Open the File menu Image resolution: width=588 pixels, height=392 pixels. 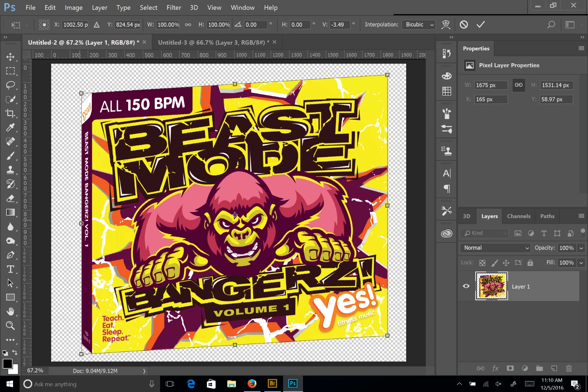point(30,8)
